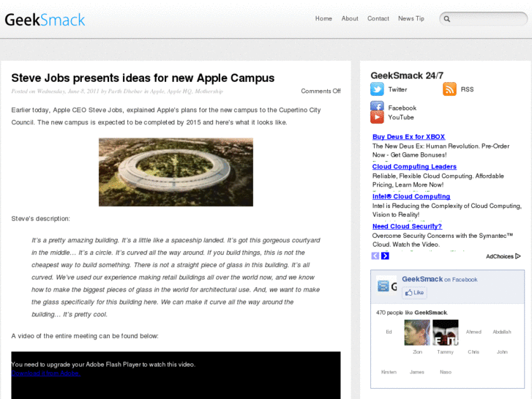Click the Facebook icon in sidebar
Screen dimensions: 532x399
tap(377, 105)
